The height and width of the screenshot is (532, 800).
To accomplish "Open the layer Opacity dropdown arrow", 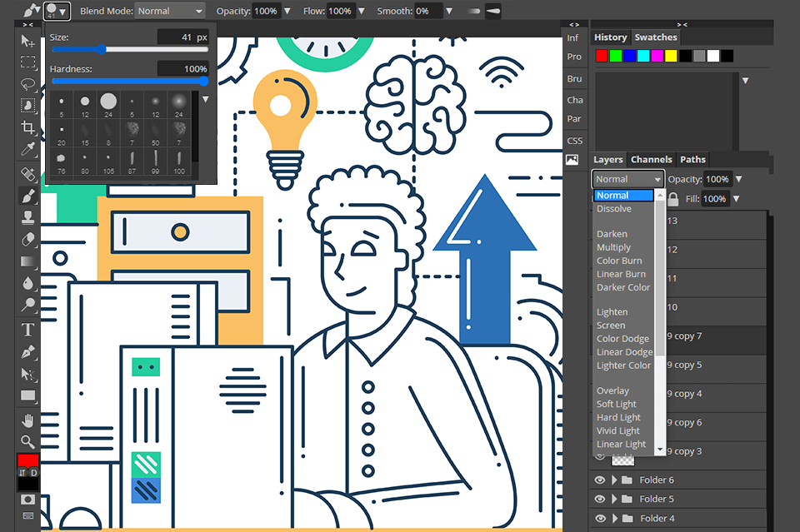I will (738, 180).
